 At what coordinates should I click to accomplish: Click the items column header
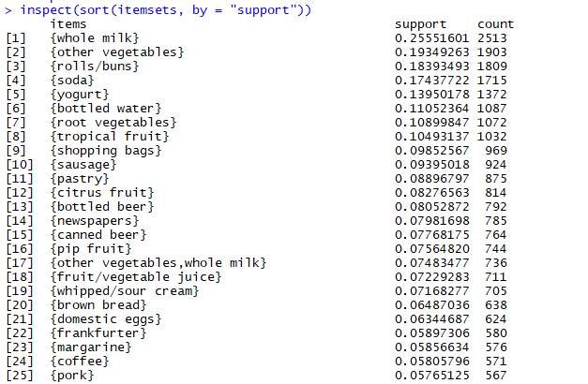click(x=68, y=24)
